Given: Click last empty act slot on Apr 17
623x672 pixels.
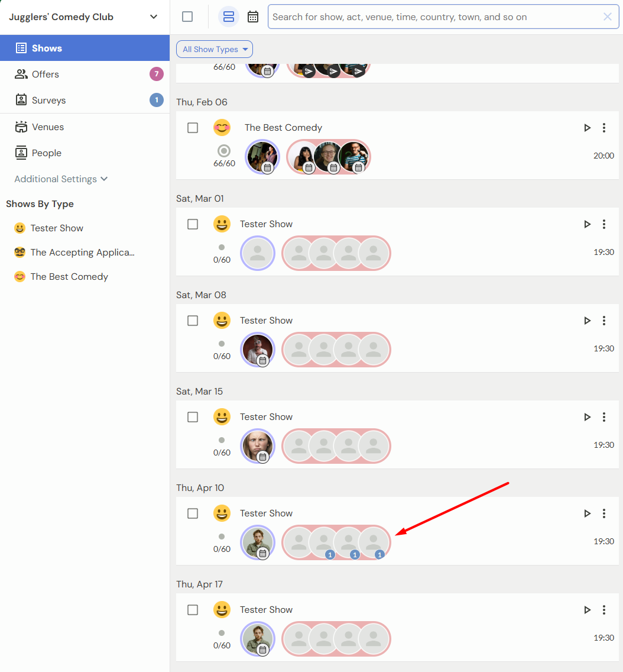Looking at the screenshot, I should [374, 639].
